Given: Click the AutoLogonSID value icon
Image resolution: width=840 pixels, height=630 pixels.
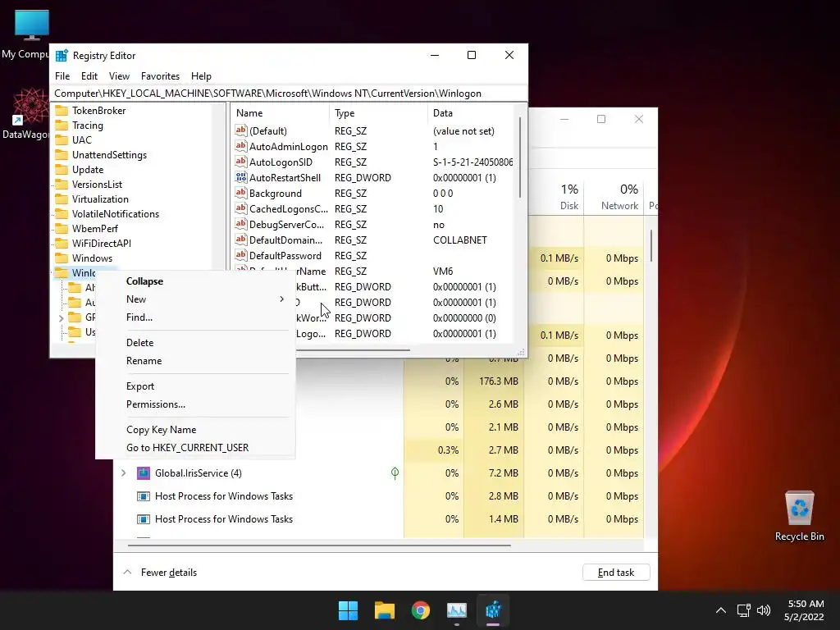Looking at the screenshot, I should pyautogui.click(x=241, y=162).
